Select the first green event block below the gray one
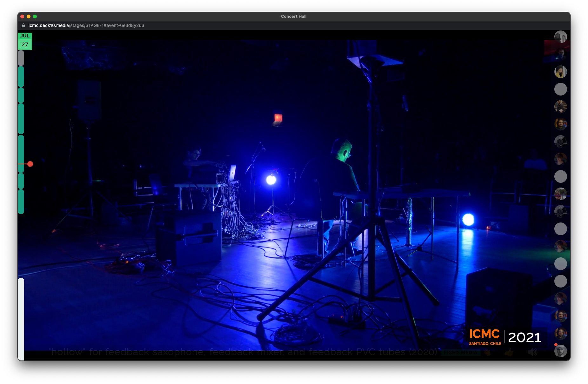This screenshot has width=588, height=384. tap(21, 76)
